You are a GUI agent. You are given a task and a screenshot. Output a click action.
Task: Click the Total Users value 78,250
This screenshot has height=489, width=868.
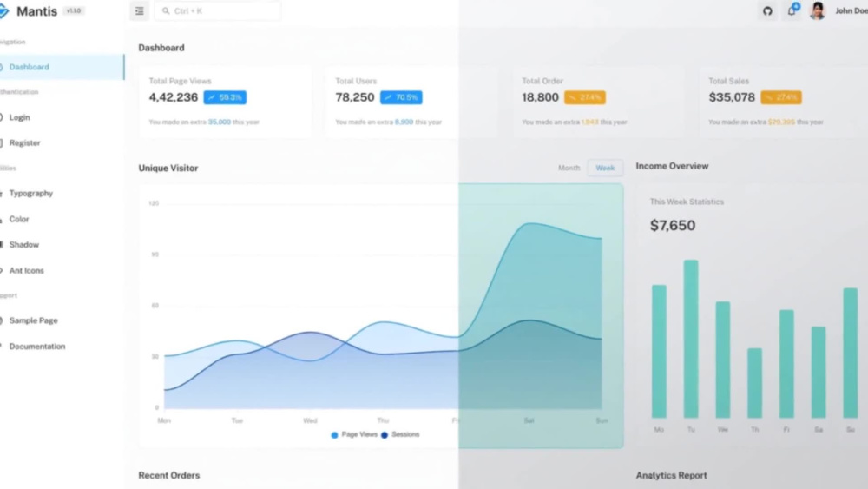[x=355, y=97]
